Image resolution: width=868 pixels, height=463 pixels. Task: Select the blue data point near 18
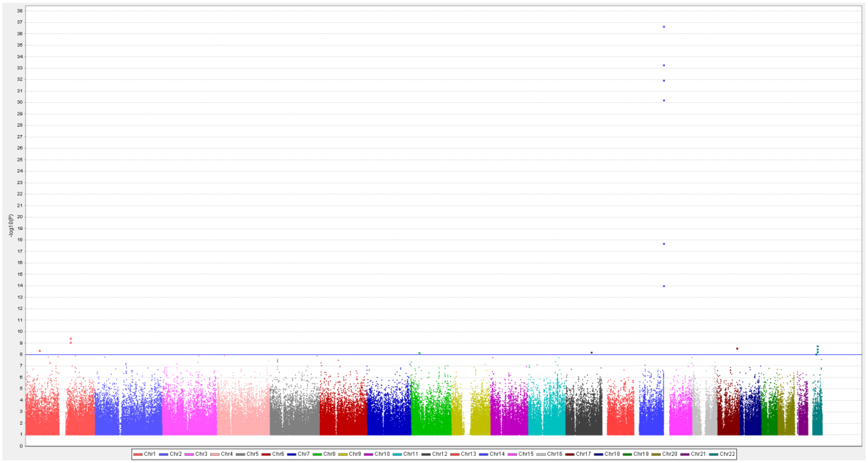(x=664, y=244)
